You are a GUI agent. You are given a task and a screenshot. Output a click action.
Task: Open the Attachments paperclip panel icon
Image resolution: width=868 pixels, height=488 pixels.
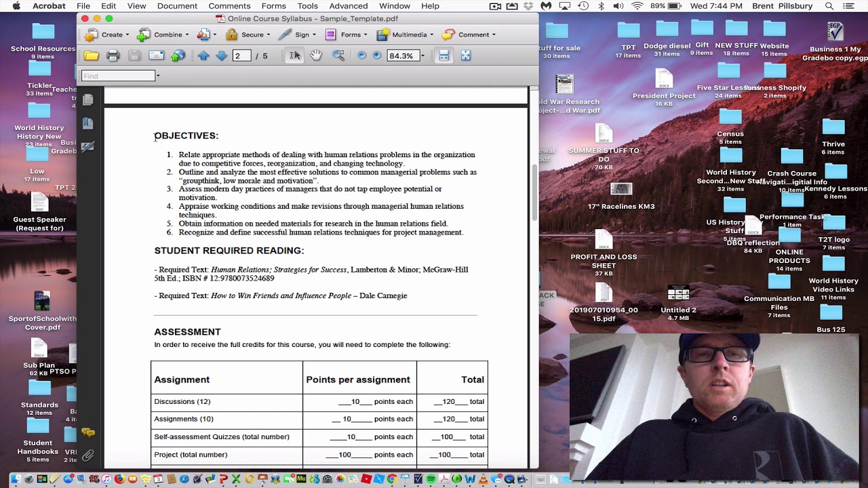click(87, 455)
